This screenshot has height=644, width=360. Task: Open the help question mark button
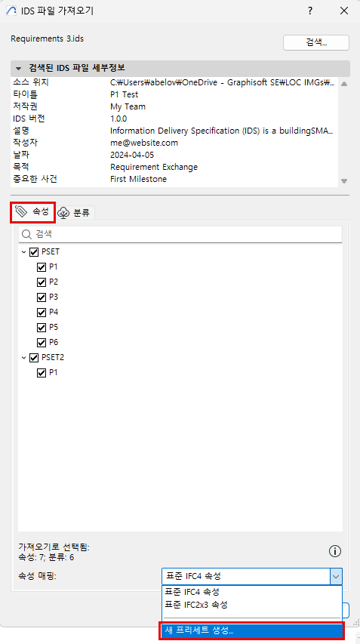point(310,11)
